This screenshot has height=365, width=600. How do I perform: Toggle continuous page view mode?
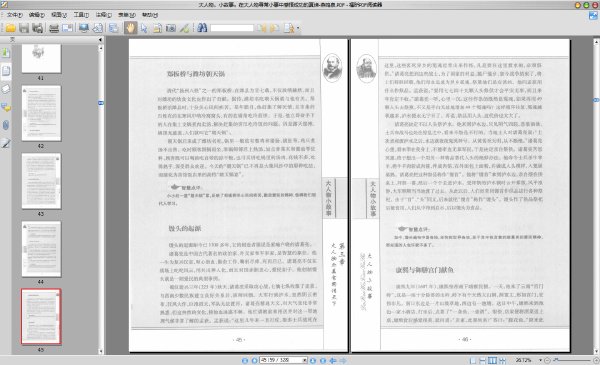tap(483, 360)
